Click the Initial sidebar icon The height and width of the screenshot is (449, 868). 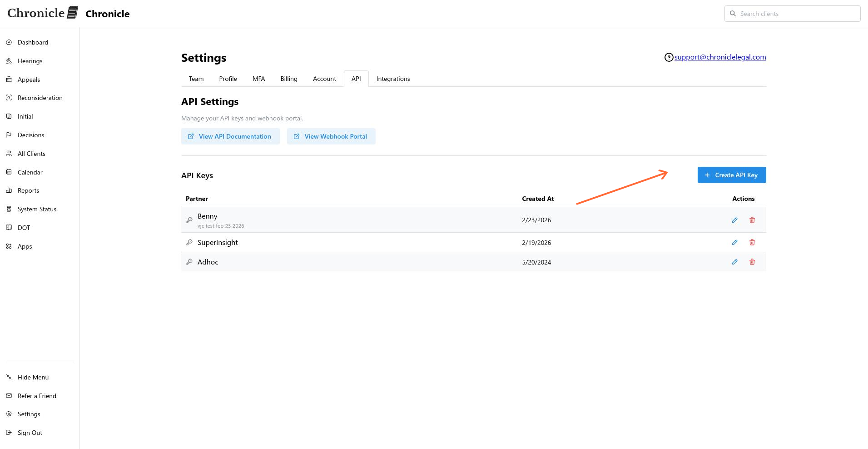pos(9,116)
